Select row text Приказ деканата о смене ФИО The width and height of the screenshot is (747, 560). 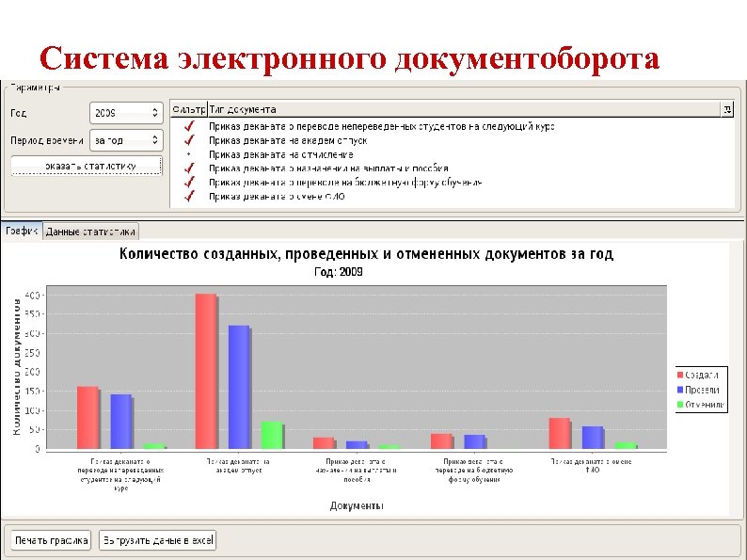point(277,197)
